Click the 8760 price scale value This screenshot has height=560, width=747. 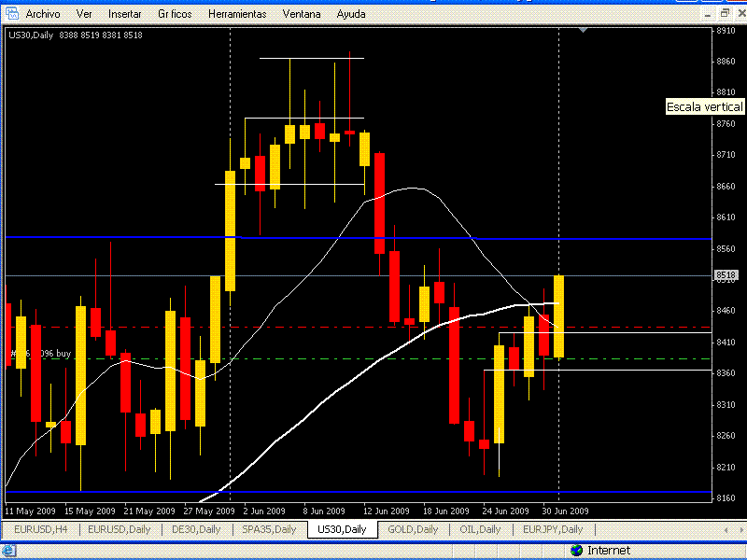pos(726,124)
